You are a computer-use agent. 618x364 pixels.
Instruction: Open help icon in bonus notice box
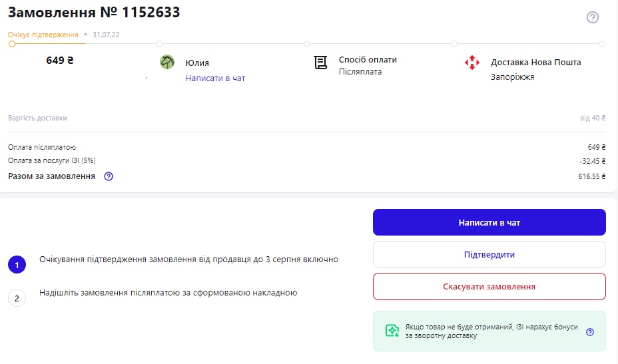click(x=590, y=332)
